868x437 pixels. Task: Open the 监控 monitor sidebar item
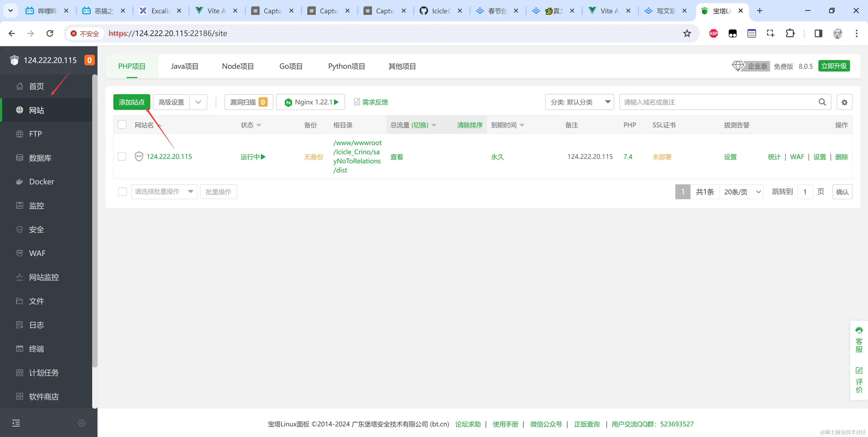[x=46, y=205]
